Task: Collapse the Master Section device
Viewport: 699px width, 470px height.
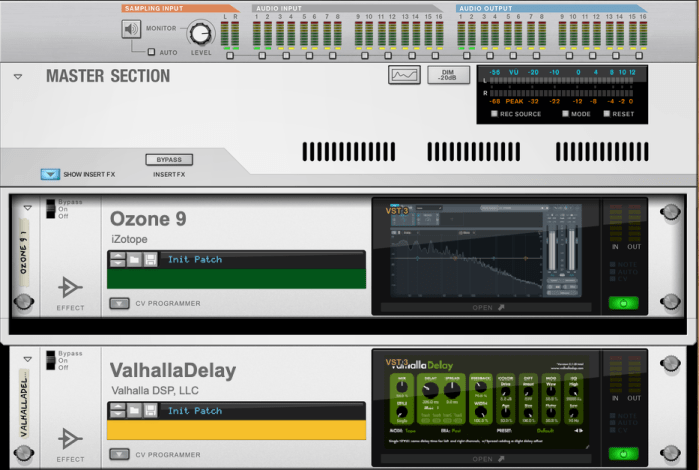Action: (18, 76)
